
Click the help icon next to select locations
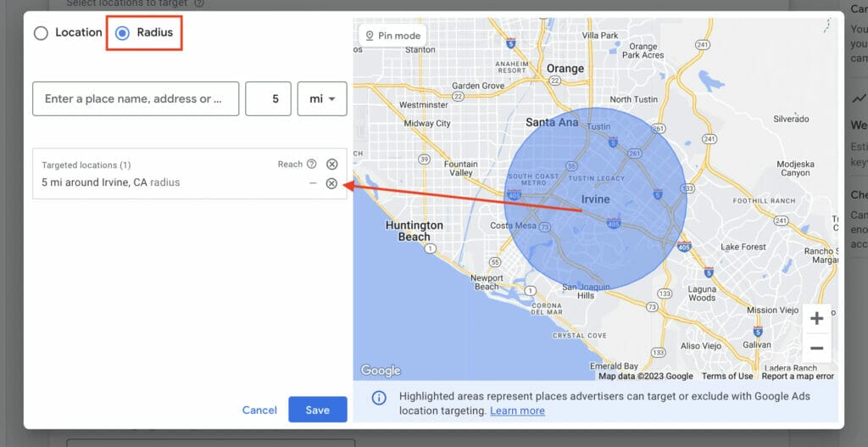tap(199, 3)
